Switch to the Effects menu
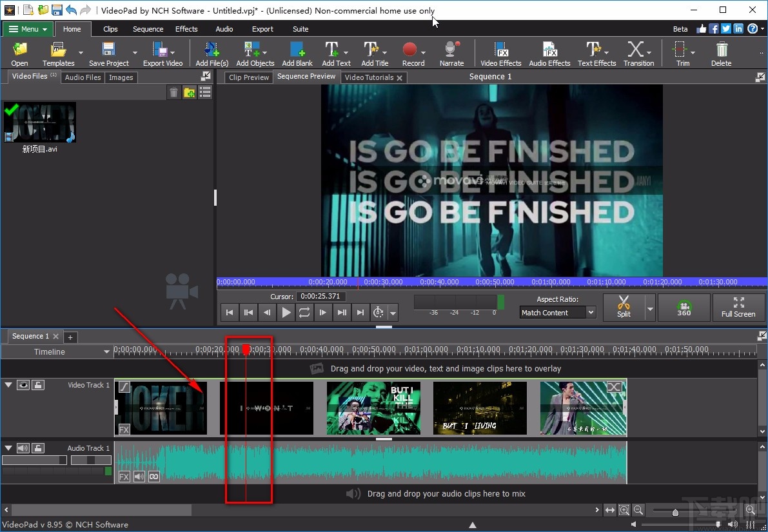 click(x=186, y=28)
